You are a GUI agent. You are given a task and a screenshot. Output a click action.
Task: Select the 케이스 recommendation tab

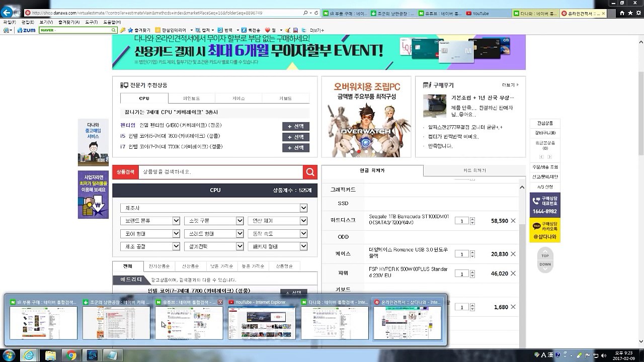click(x=238, y=99)
